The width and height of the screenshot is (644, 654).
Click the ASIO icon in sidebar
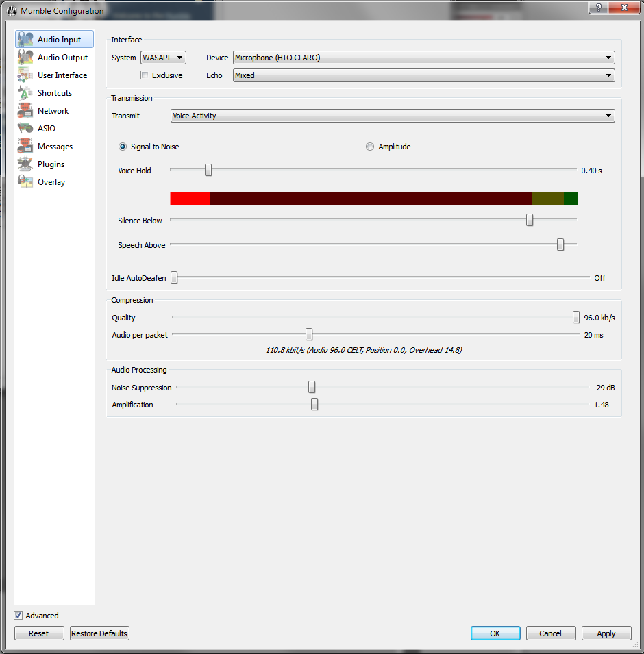pyautogui.click(x=25, y=129)
